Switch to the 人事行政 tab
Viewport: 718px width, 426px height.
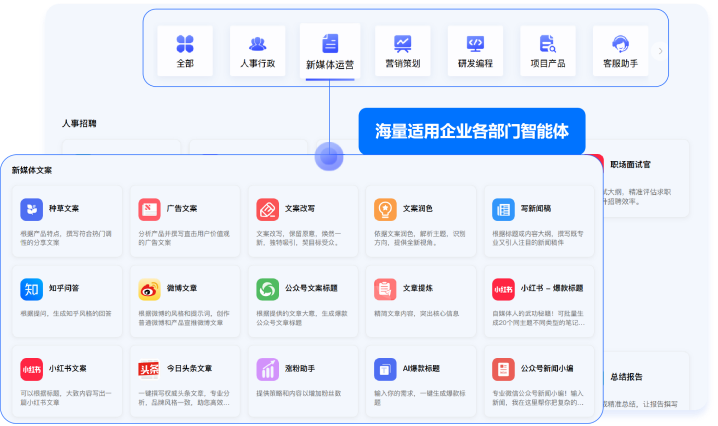(x=257, y=51)
